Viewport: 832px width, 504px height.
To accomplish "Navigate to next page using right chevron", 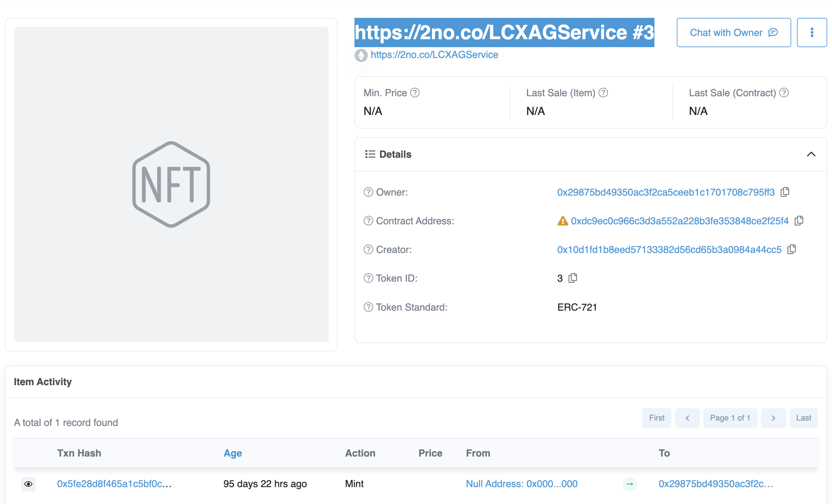I will 773,418.
